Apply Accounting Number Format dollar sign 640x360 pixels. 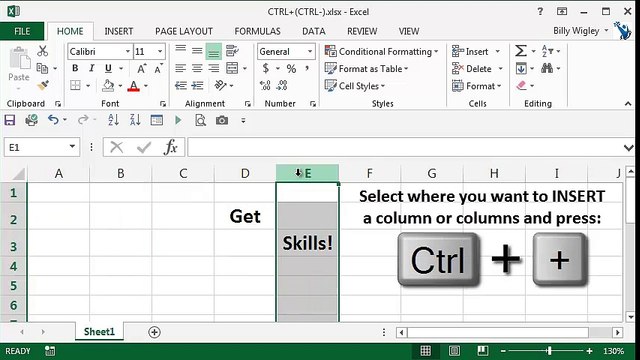pyautogui.click(x=266, y=68)
